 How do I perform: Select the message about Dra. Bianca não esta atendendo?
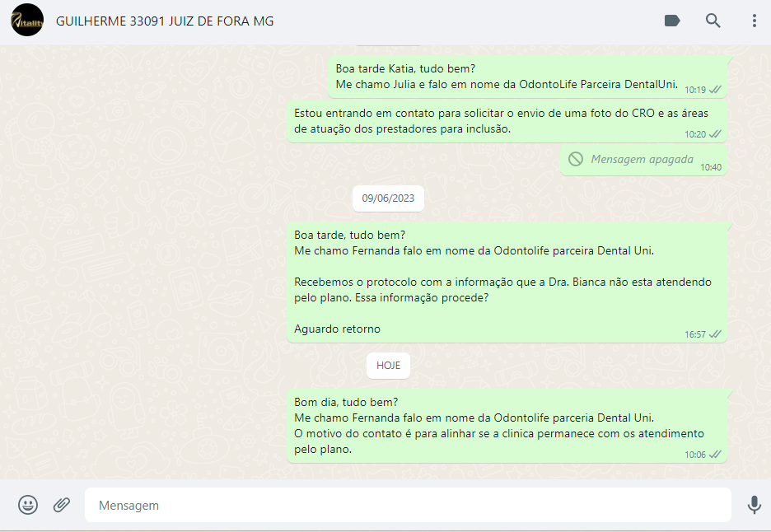(x=507, y=282)
